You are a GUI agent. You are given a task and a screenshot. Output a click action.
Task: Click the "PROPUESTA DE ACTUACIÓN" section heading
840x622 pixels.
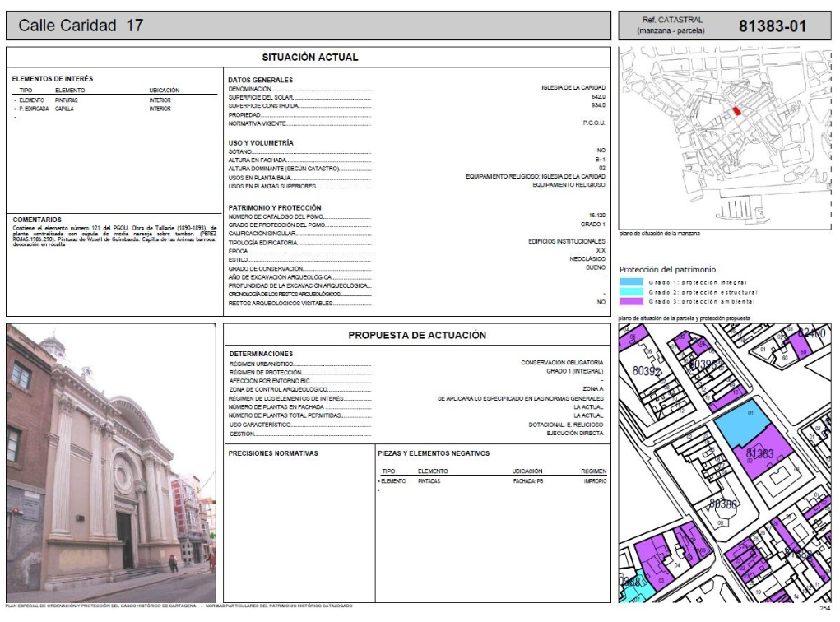coord(416,335)
